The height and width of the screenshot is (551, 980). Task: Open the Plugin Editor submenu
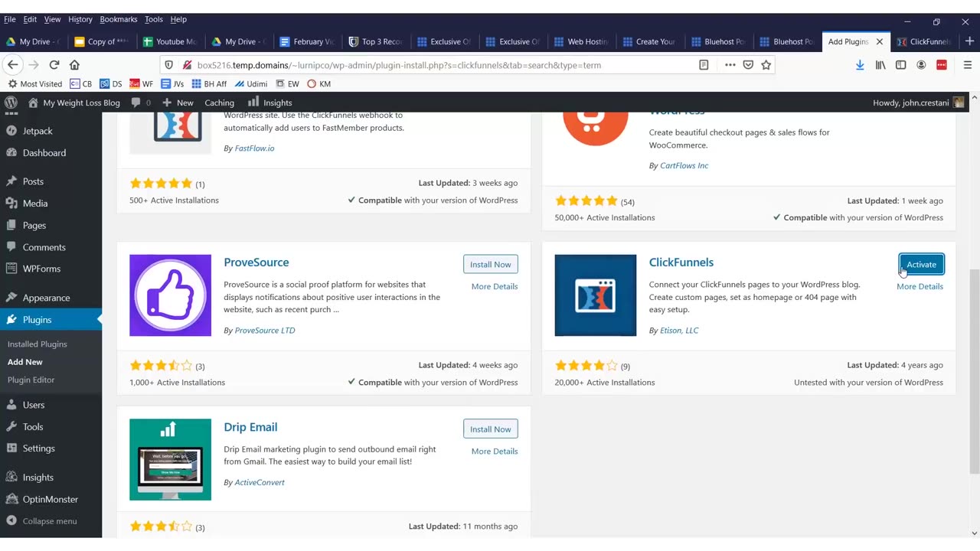[x=31, y=380]
